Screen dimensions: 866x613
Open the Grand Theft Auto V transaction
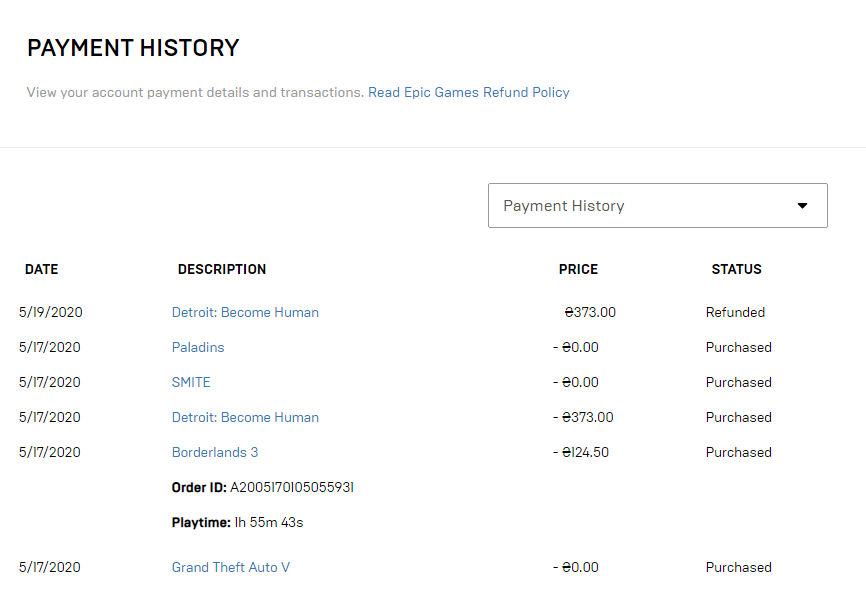[x=231, y=567]
